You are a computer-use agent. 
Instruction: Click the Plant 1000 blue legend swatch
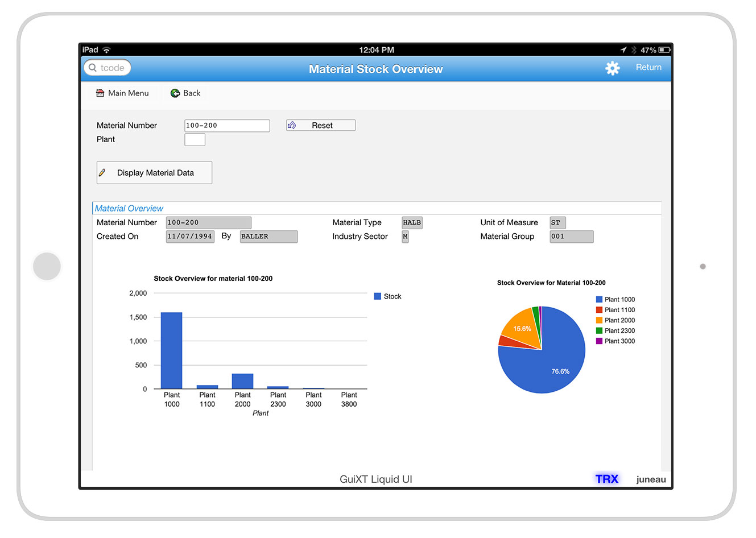pyautogui.click(x=599, y=300)
